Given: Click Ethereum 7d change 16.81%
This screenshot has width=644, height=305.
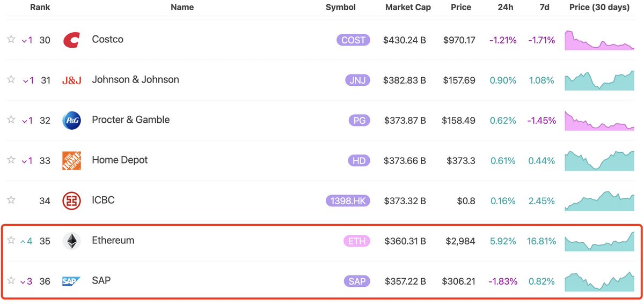Looking at the screenshot, I should click(540, 241).
